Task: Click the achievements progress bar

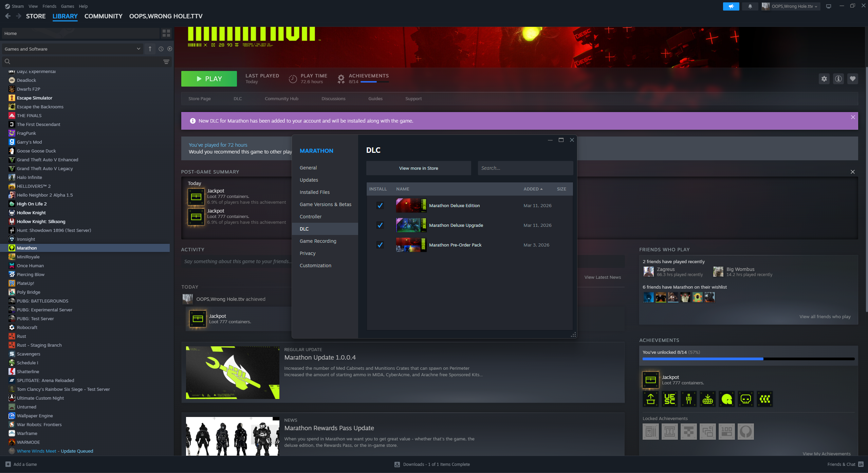Action: click(748, 359)
